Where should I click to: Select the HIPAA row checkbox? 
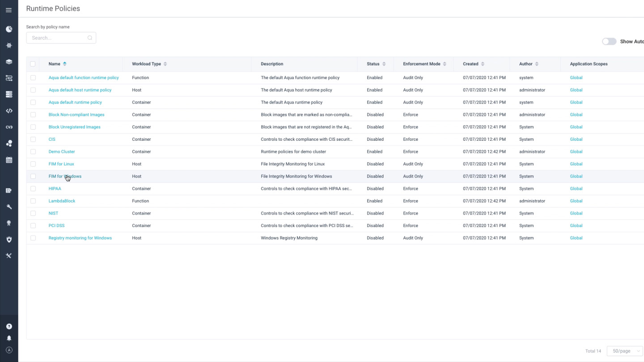tap(33, 189)
